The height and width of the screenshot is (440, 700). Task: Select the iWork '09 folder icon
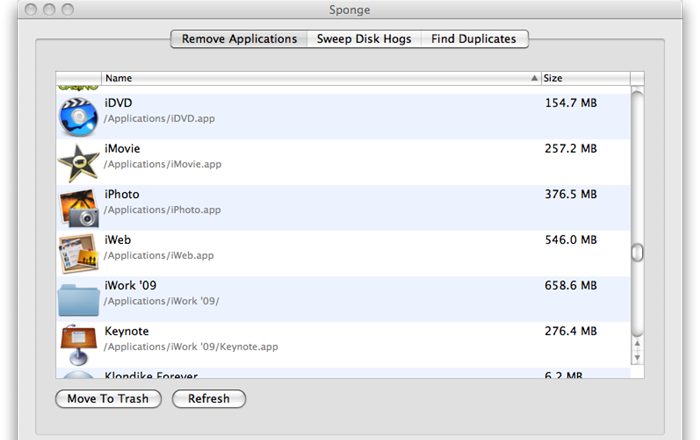point(79,300)
